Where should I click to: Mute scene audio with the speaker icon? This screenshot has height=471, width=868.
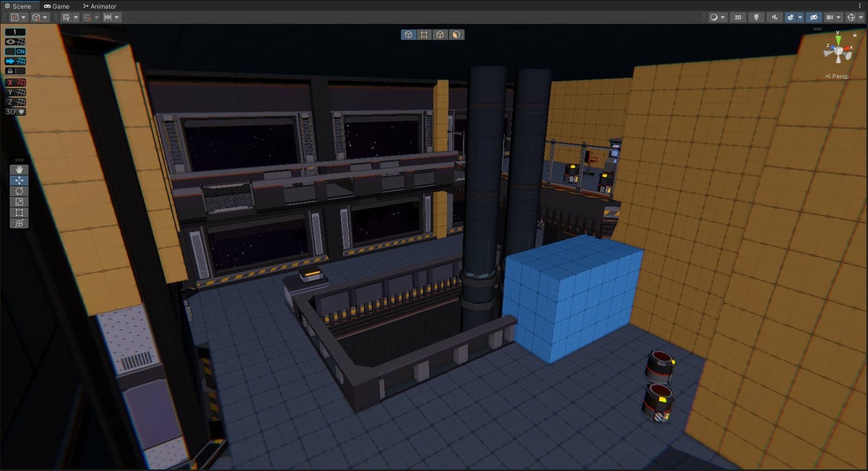775,17
